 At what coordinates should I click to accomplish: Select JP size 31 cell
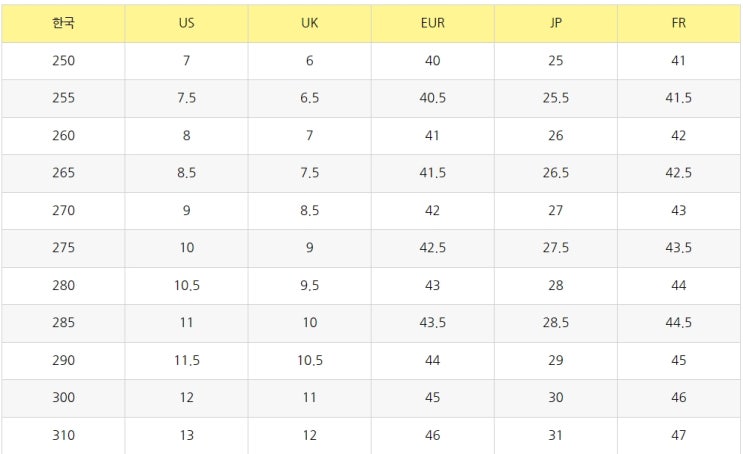pos(556,435)
